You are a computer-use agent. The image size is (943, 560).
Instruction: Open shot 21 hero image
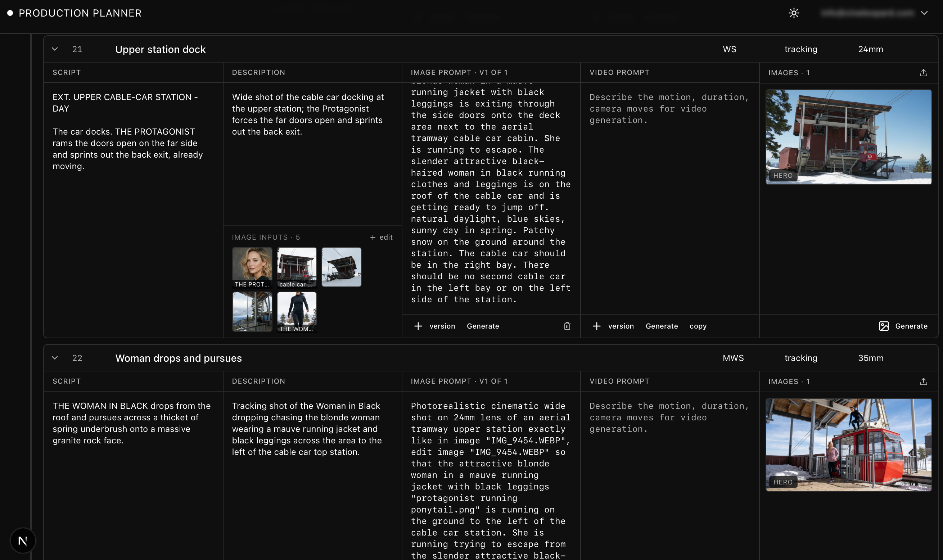[848, 137]
